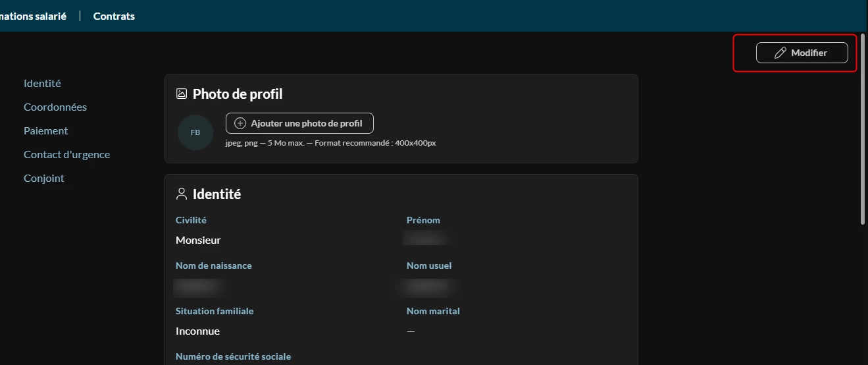Jump to the Identité section in sidebar
The width and height of the screenshot is (868, 365).
(x=42, y=84)
